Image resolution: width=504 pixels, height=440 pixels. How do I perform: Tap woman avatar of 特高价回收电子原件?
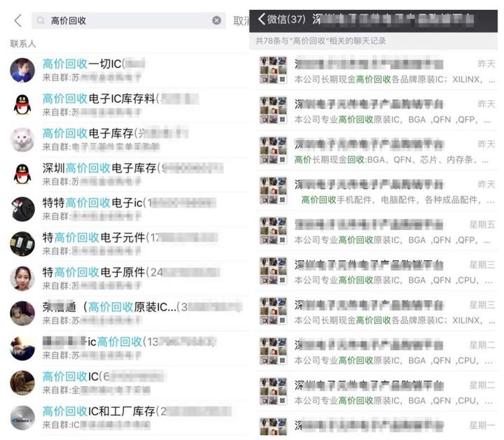(x=22, y=278)
